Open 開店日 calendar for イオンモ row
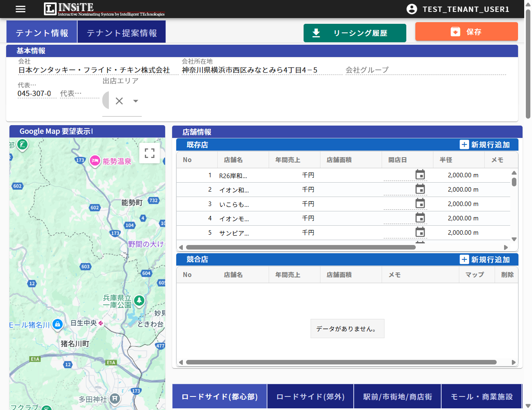 tap(420, 218)
